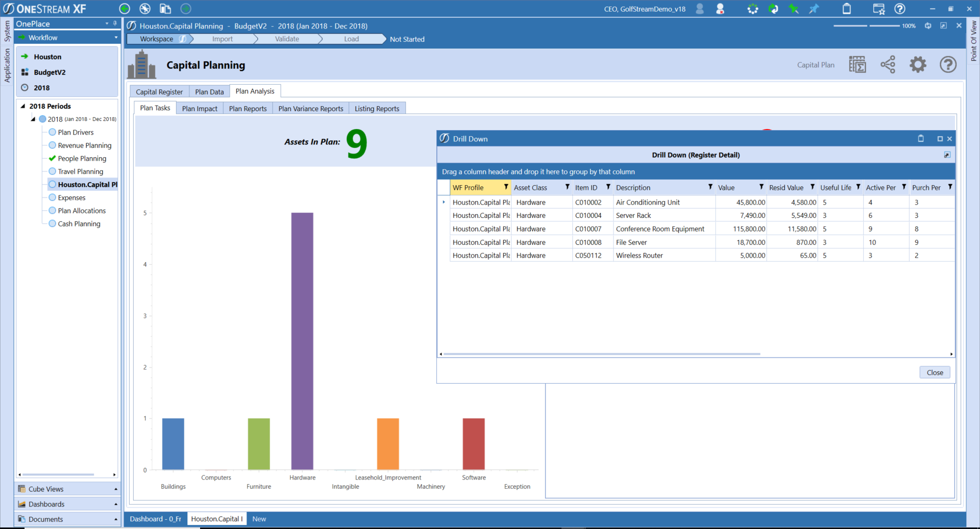Screen dimensions: 980x529
Task: Click the zoom slider next to 100%
Action: 867,26
